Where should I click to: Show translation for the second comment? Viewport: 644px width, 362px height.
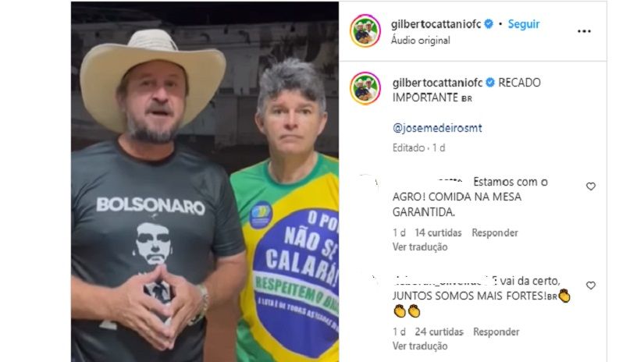coord(420,346)
